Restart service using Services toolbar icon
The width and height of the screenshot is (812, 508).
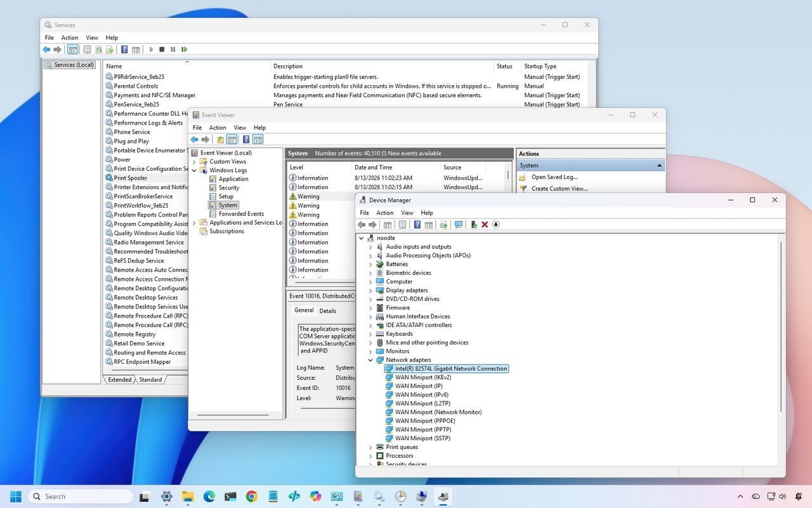184,50
